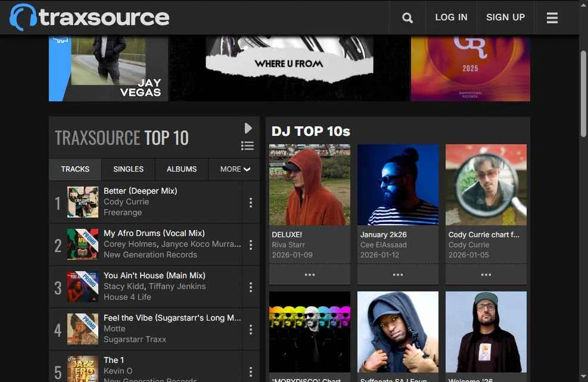Click the scrollbar down arrow
This screenshot has height=382, width=588.
pos(583,377)
